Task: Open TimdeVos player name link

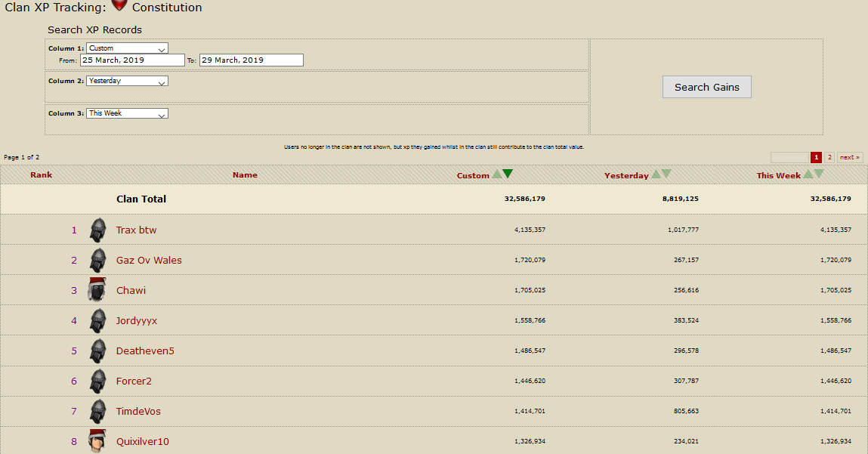Action: click(x=138, y=411)
